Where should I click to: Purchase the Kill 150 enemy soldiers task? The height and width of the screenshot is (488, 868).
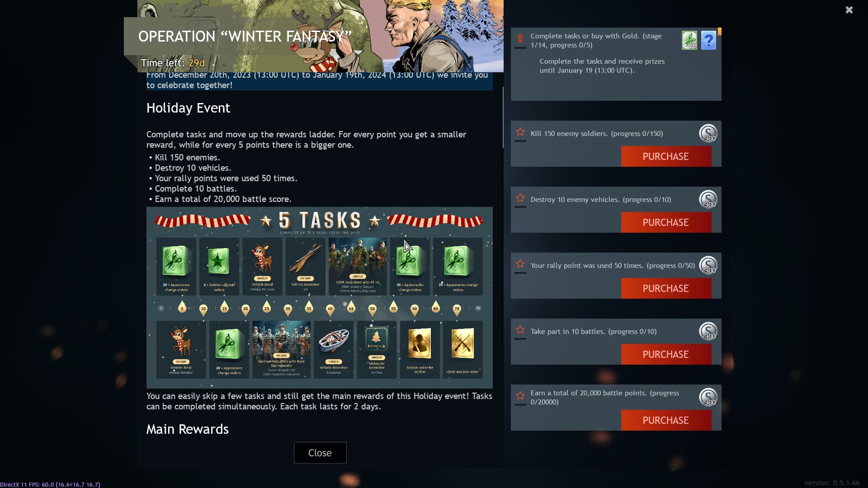pyautogui.click(x=666, y=156)
